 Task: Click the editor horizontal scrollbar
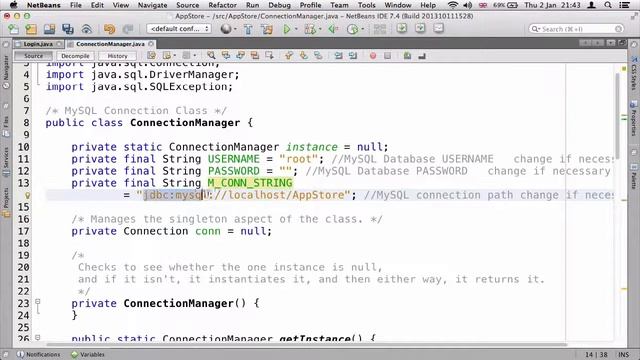(x=306, y=344)
